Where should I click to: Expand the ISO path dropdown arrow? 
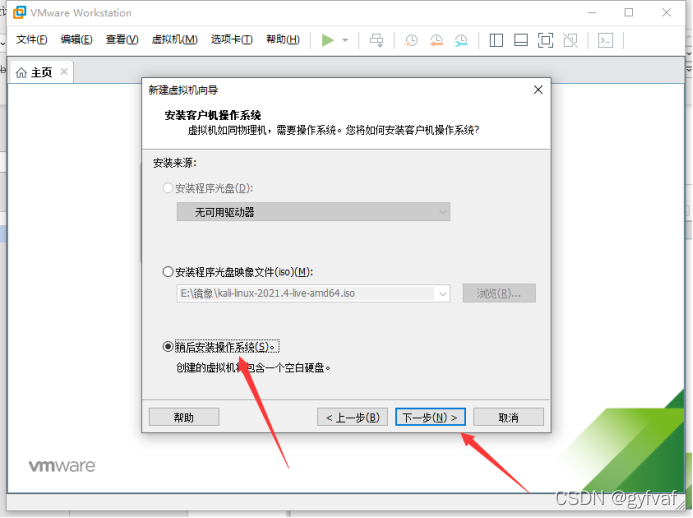point(442,293)
